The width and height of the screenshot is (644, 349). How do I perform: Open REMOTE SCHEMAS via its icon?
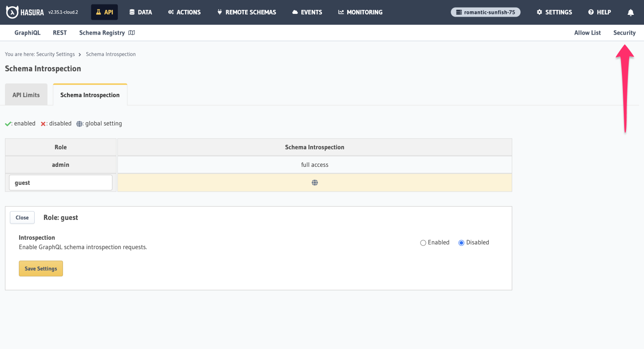(x=219, y=12)
